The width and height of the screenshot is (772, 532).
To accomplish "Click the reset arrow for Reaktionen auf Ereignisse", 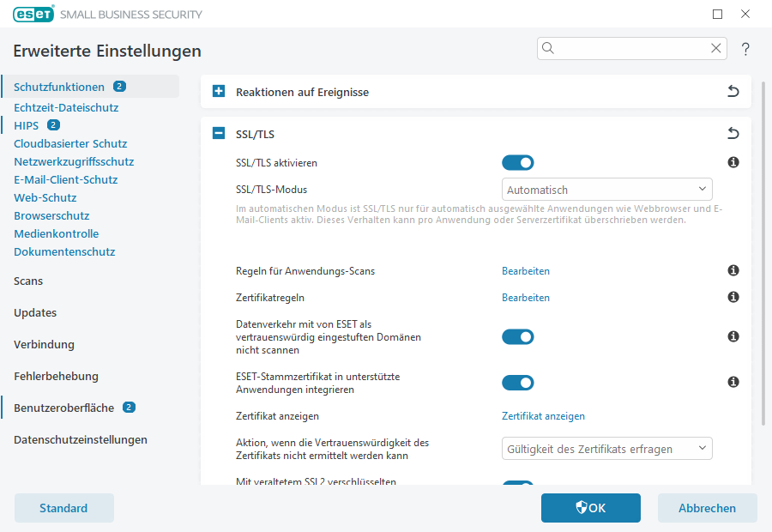I will [733, 91].
